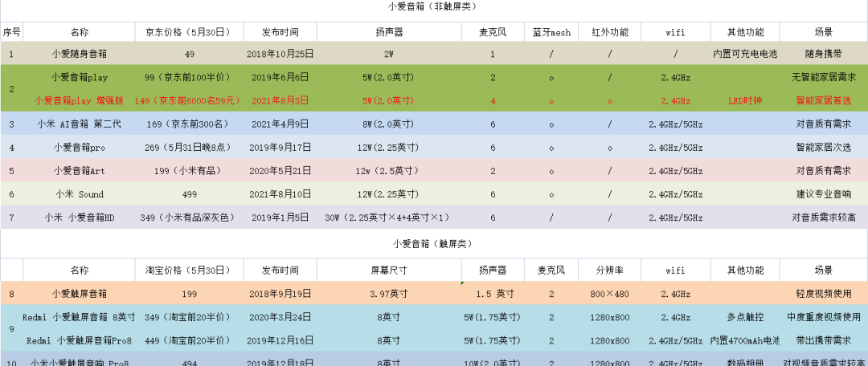868x366 pixels.
Task: Select the 轻度视频使用 cell
Action: (823, 294)
